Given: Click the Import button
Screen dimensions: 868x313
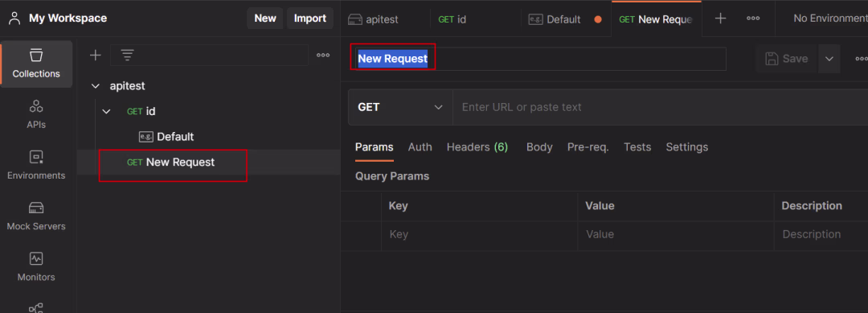Looking at the screenshot, I should coord(310,19).
